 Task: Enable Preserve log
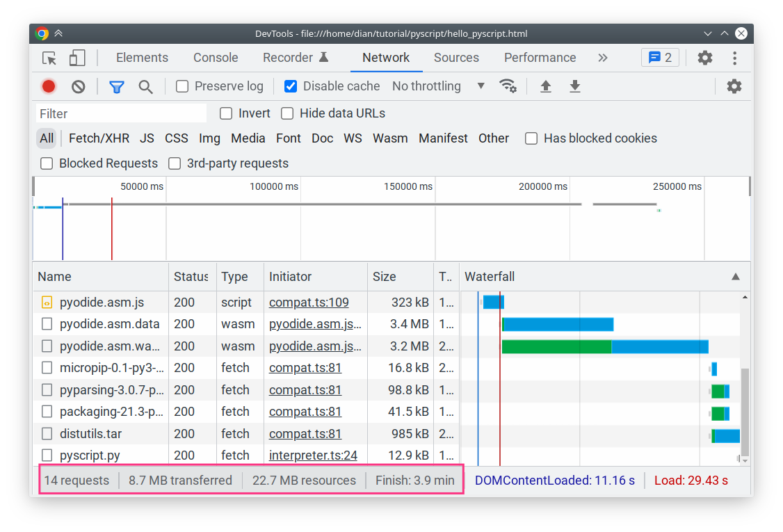[x=181, y=86]
